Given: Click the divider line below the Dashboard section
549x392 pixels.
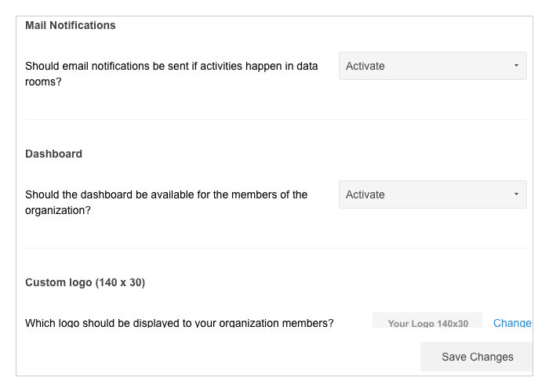Looking at the screenshot, I should pyautogui.click(x=276, y=248).
